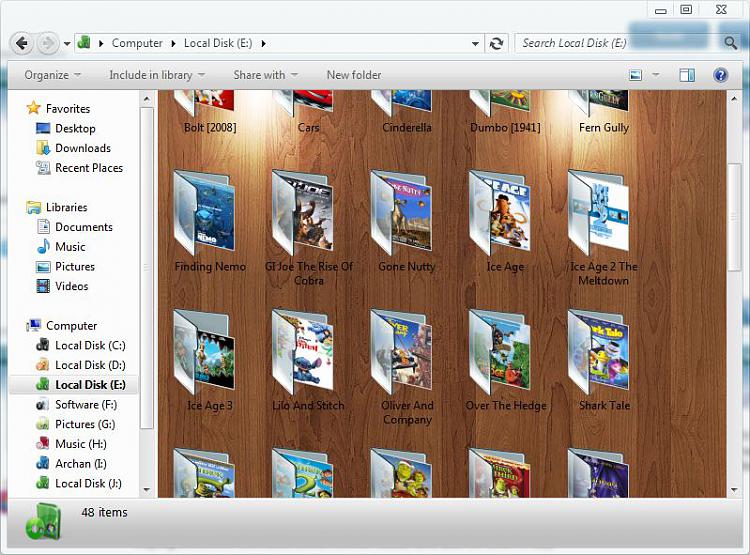Select the Ice Age folder icon
This screenshot has height=555, width=750.
tap(500, 212)
